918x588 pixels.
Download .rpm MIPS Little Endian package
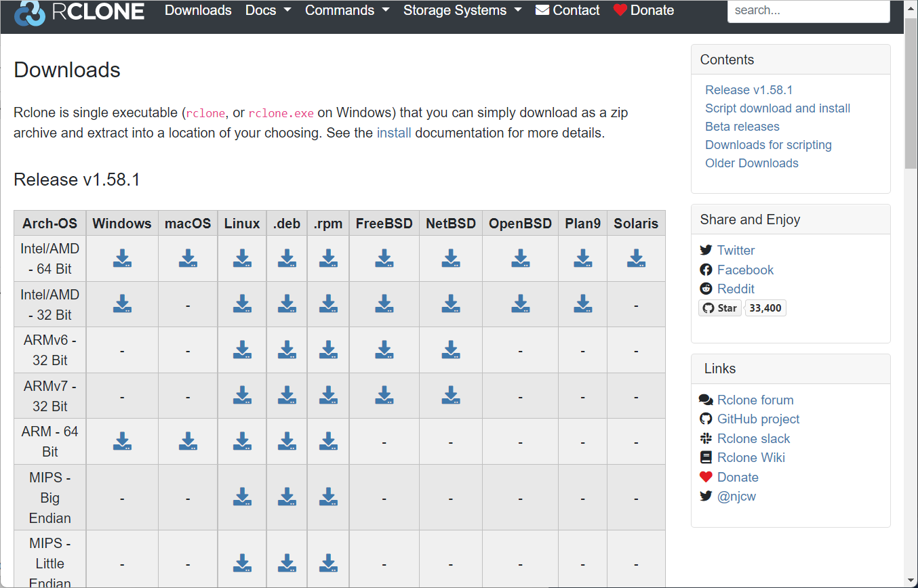(328, 563)
